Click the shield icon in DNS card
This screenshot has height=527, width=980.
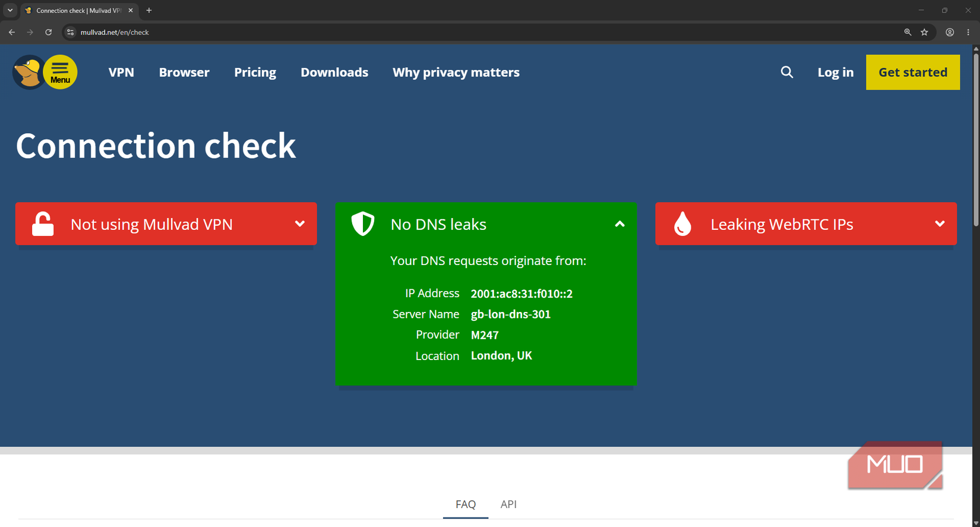(363, 224)
